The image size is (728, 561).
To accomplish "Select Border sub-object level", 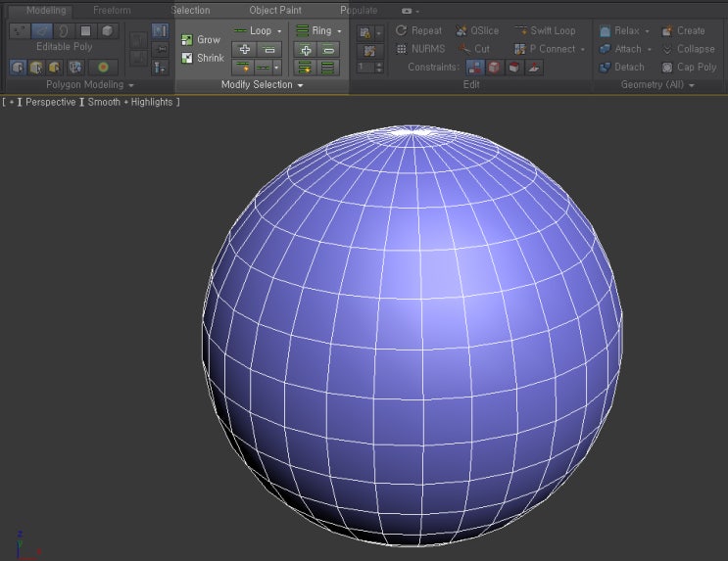I will (64, 30).
